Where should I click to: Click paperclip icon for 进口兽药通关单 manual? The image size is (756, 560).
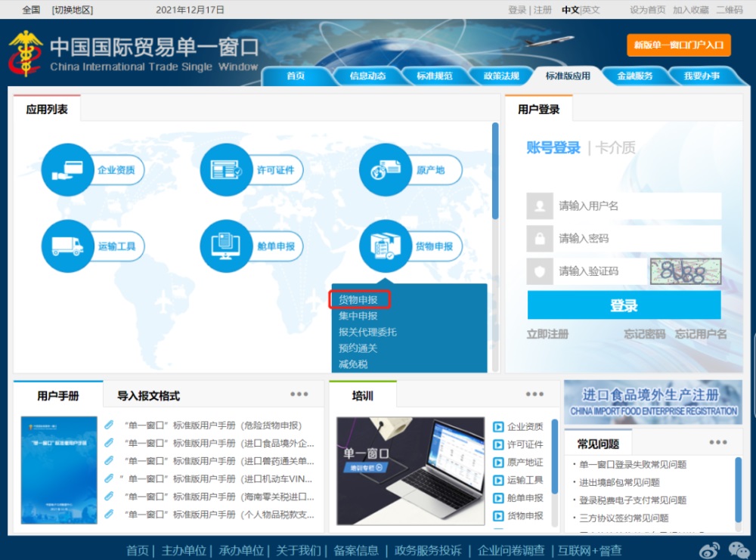pos(110,460)
